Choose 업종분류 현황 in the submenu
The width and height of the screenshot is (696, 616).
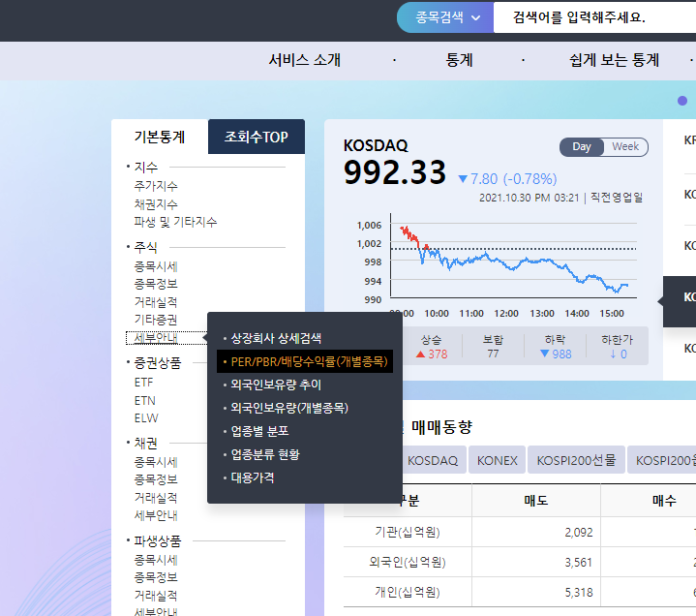click(x=265, y=454)
